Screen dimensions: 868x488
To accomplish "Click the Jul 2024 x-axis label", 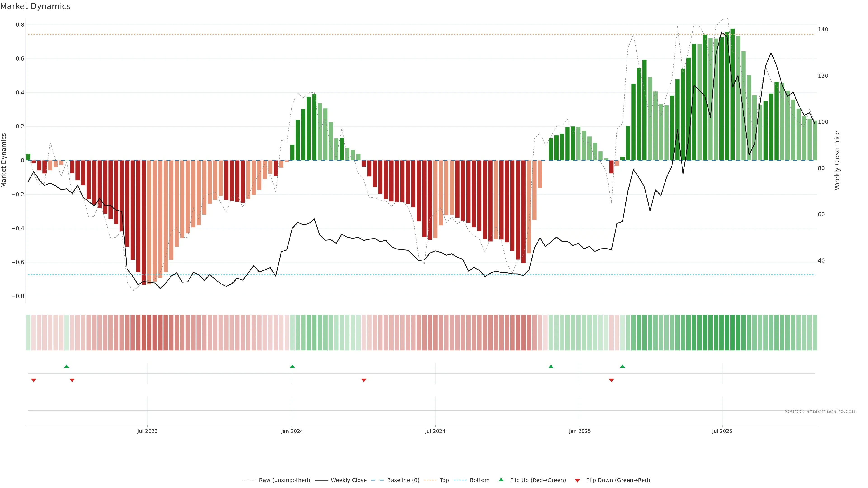I will [x=435, y=431].
